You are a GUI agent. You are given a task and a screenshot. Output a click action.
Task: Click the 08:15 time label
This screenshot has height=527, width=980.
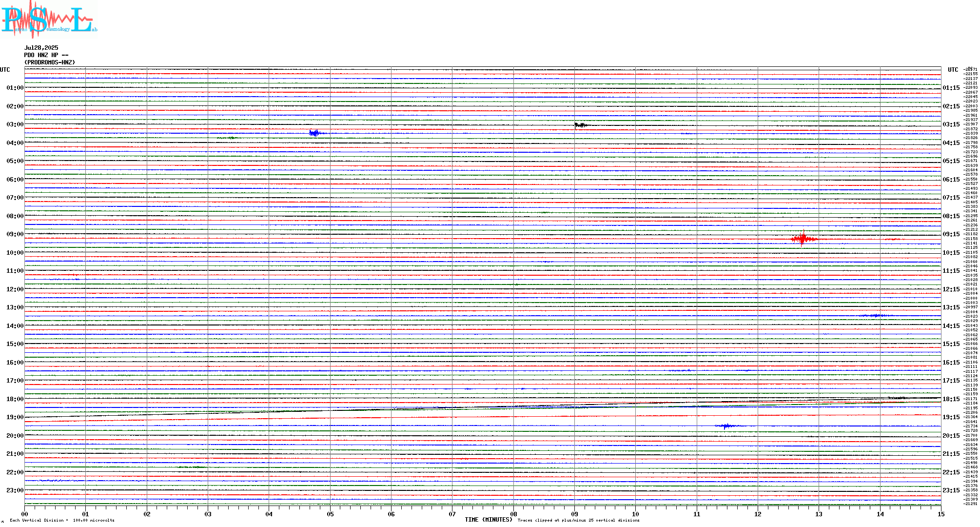point(951,216)
